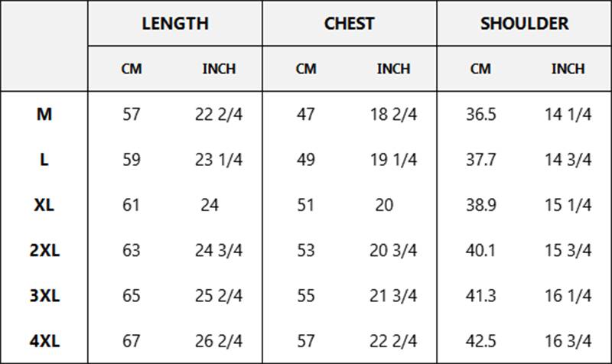Click the 61 length cm cell
612x364 pixels.
(x=131, y=205)
